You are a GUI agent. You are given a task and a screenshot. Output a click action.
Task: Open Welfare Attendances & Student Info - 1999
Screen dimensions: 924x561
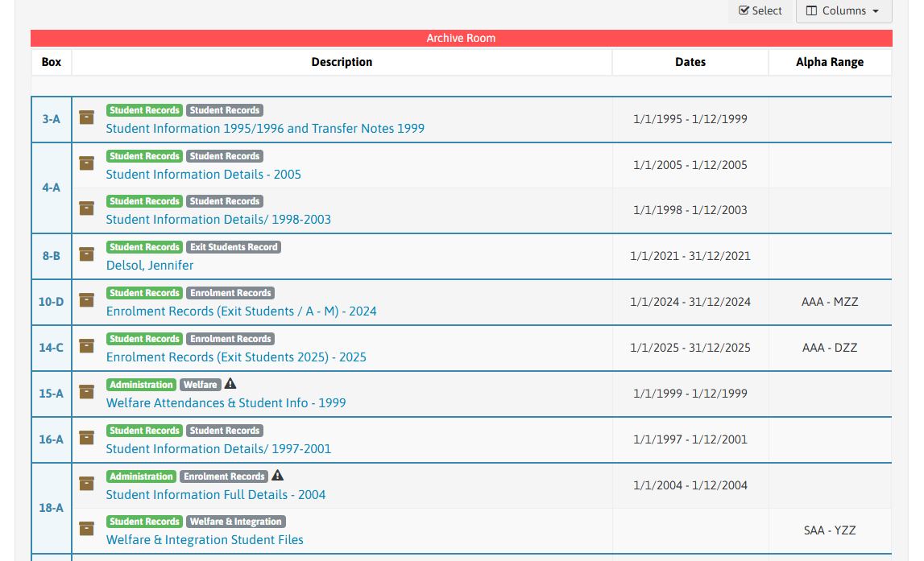(x=226, y=402)
